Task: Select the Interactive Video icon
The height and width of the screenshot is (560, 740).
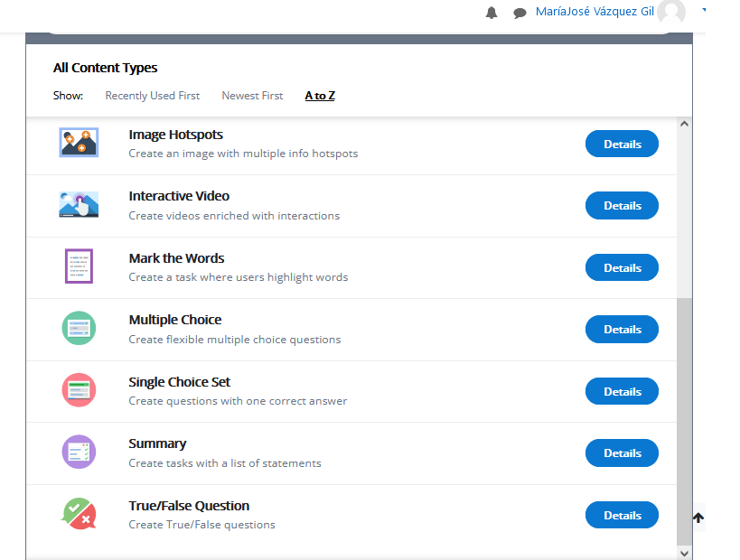Action: coord(79,205)
